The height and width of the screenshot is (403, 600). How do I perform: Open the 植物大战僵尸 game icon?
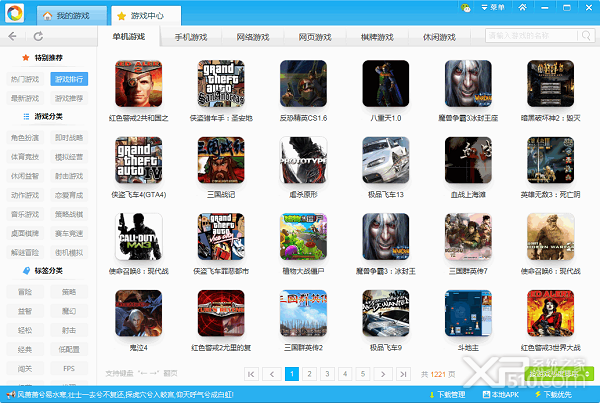tap(303, 237)
